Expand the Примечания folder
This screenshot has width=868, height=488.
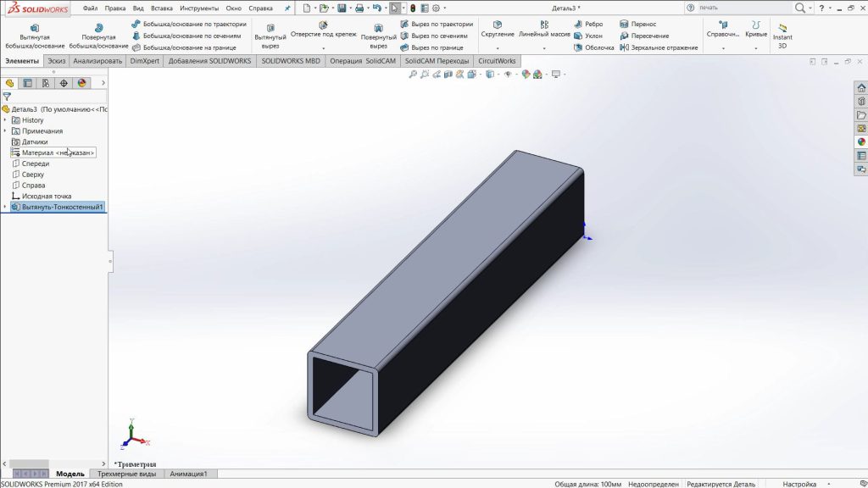[5, 131]
